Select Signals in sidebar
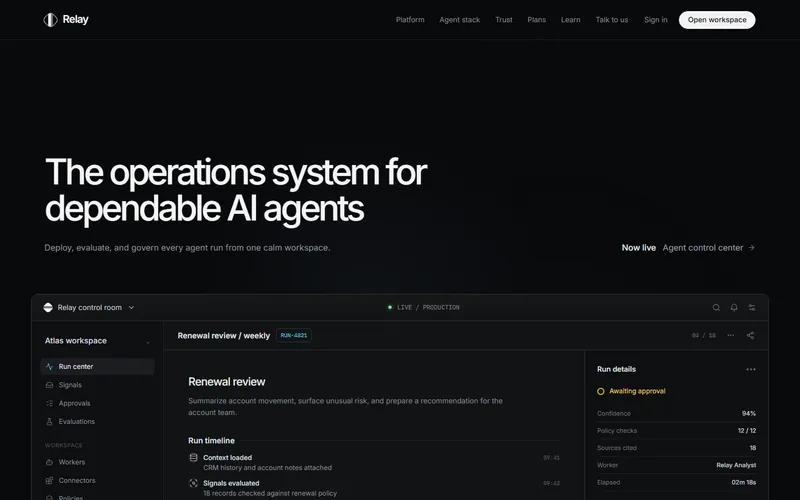This screenshot has height=500, width=800. tap(97, 385)
